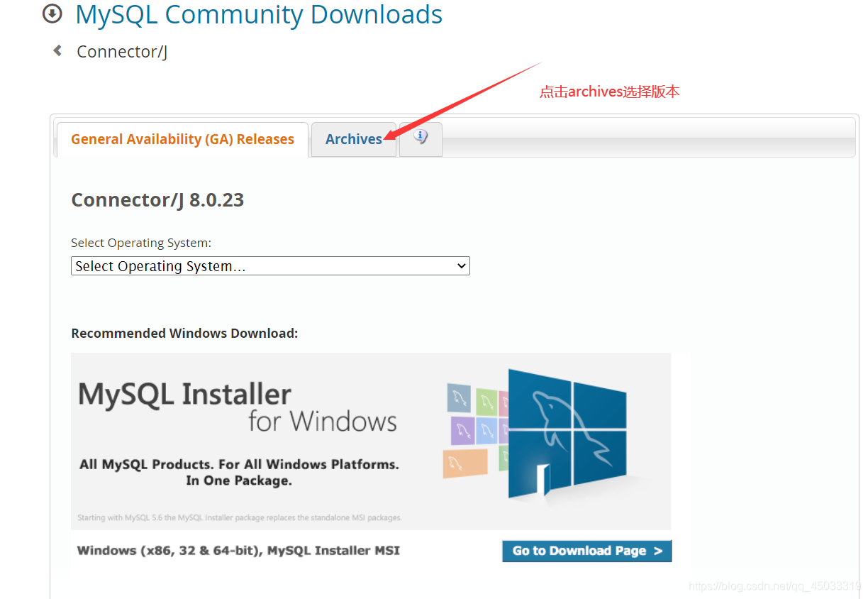Image resolution: width=868 pixels, height=599 pixels.
Task: Click the back chevron beside Connector/J
Action: (x=57, y=51)
